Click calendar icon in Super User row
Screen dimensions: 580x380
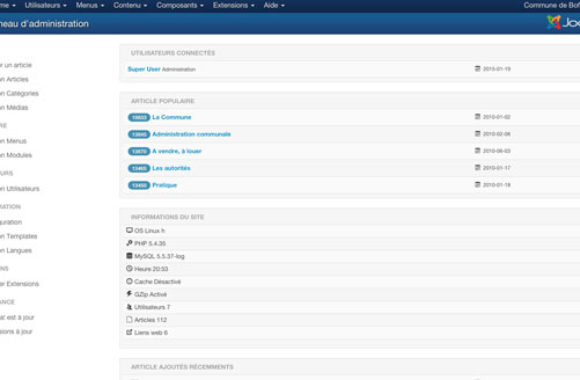477,68
